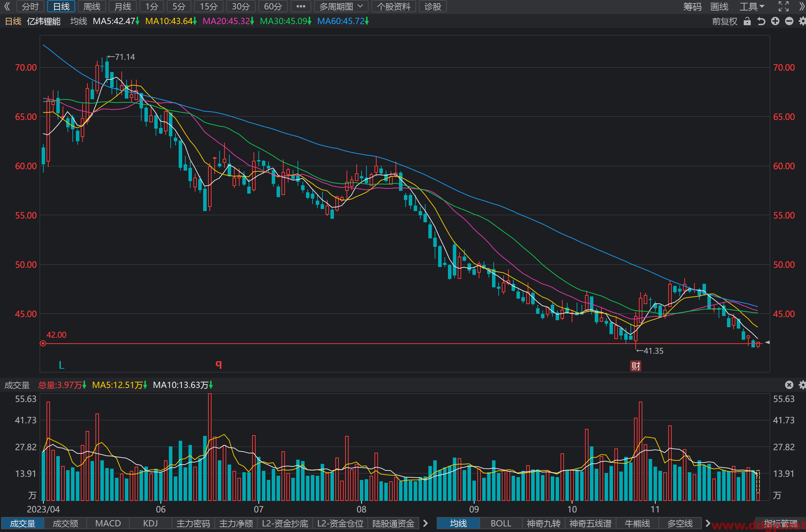This screenshot has height=532, width=806.
Task: Switch to the MACD indicator tab
Action: 108,523
